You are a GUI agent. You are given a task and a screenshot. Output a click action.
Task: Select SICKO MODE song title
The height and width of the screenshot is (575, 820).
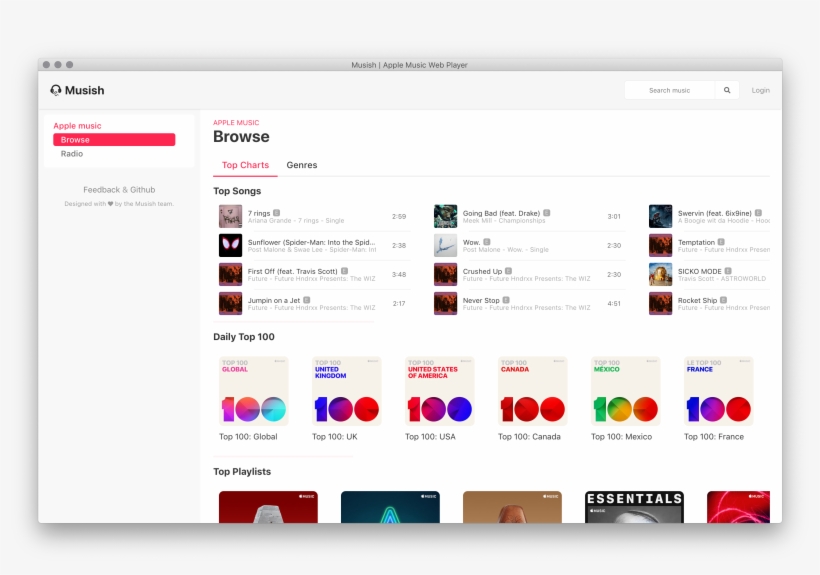699,271
